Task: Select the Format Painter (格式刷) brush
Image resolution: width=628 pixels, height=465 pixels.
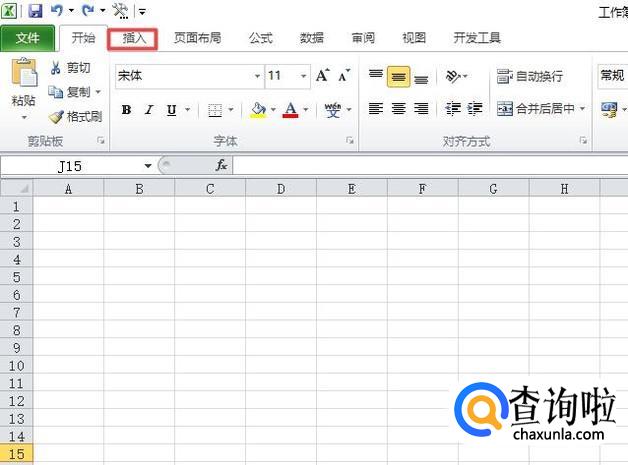Action: [75, 117]
